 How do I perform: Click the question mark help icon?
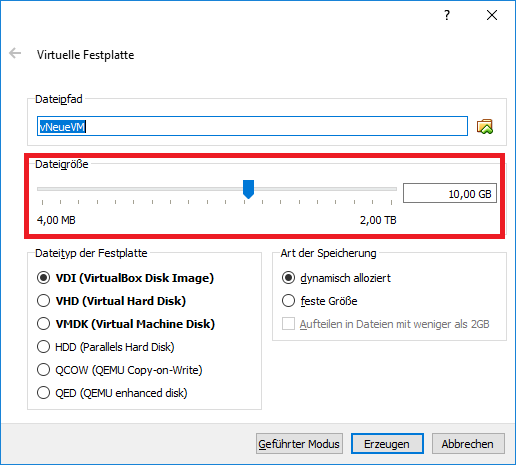point(447,15)
